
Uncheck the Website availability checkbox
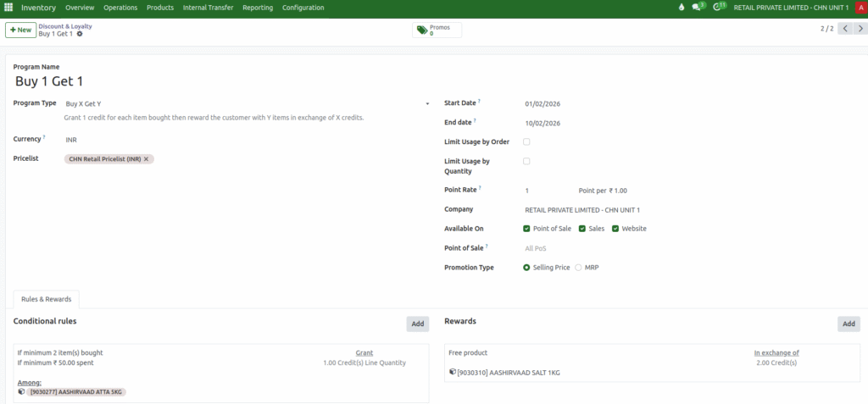[615, 229]
